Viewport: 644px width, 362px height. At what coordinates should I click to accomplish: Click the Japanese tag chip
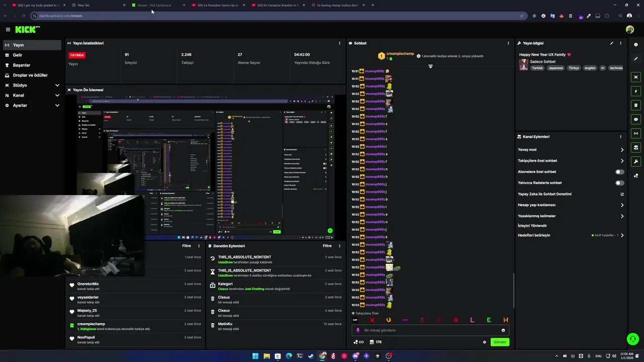pyautogui.click(x=555, y=68)
